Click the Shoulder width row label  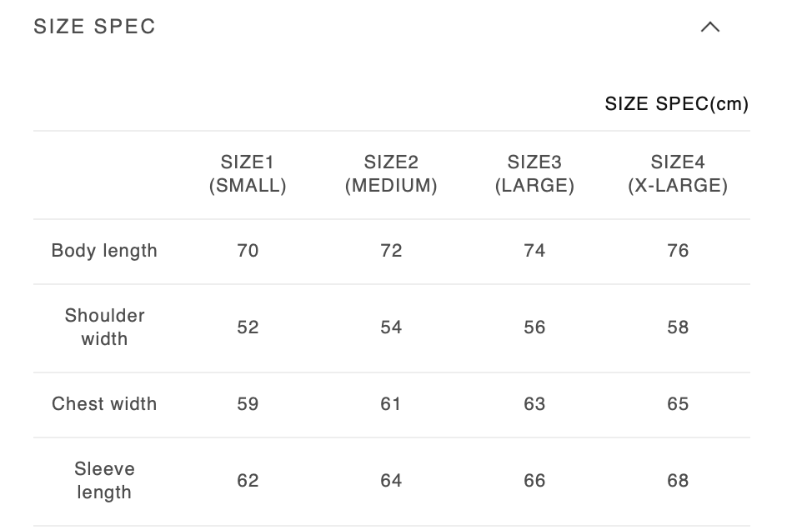click(x=104, y=327)
